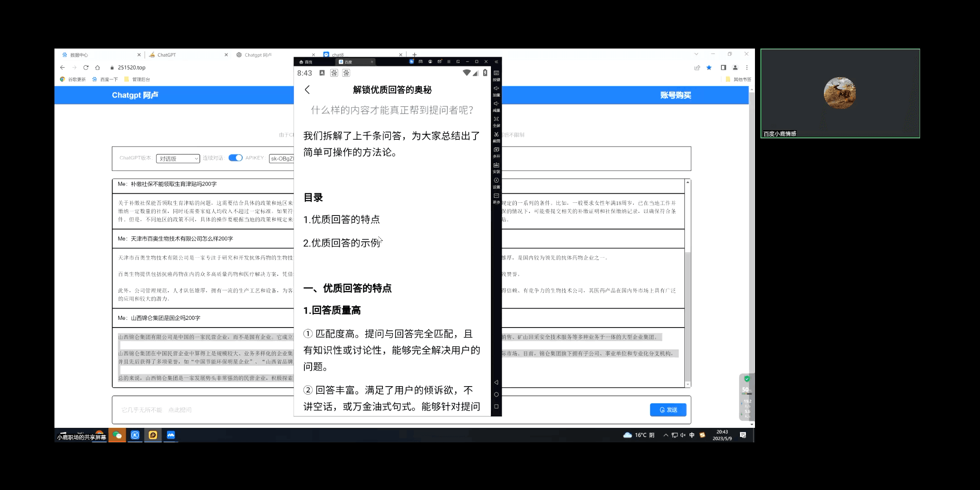
Task: Open the browser profile icon
Action: click(735, 68)
